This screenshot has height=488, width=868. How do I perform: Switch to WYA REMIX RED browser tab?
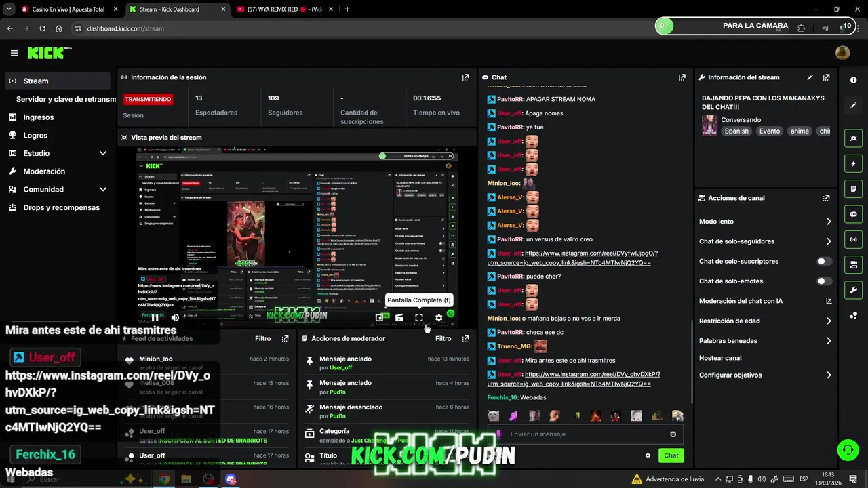point(285,9)
